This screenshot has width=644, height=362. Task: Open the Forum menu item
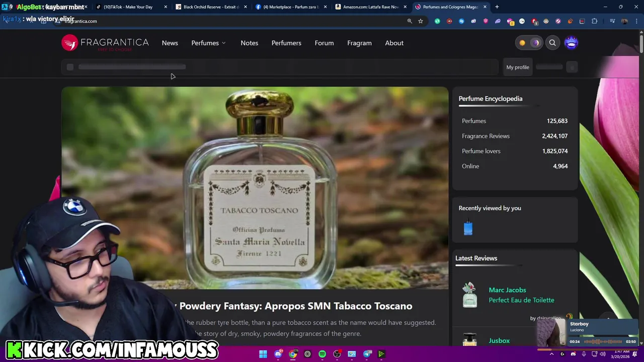pyautogui.click(x=324, y=43)
